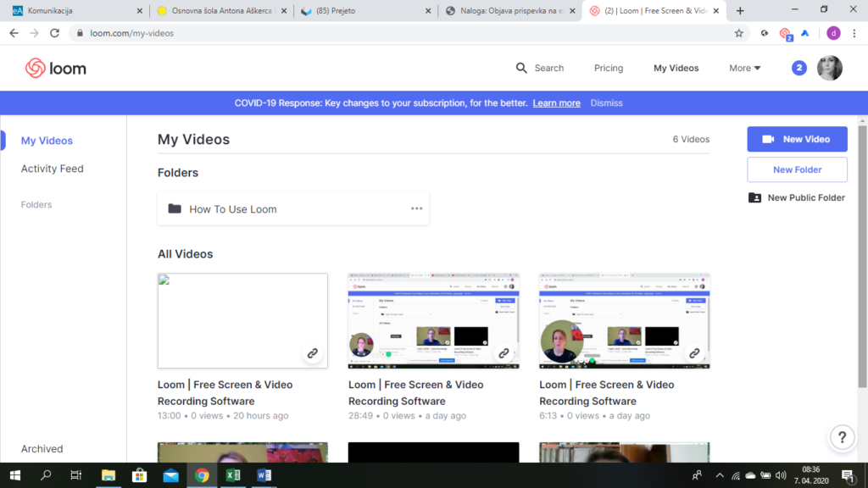Screen dimensions: 868x488
Task: Bookmark this page with the star icon
Action: point(738,33)
